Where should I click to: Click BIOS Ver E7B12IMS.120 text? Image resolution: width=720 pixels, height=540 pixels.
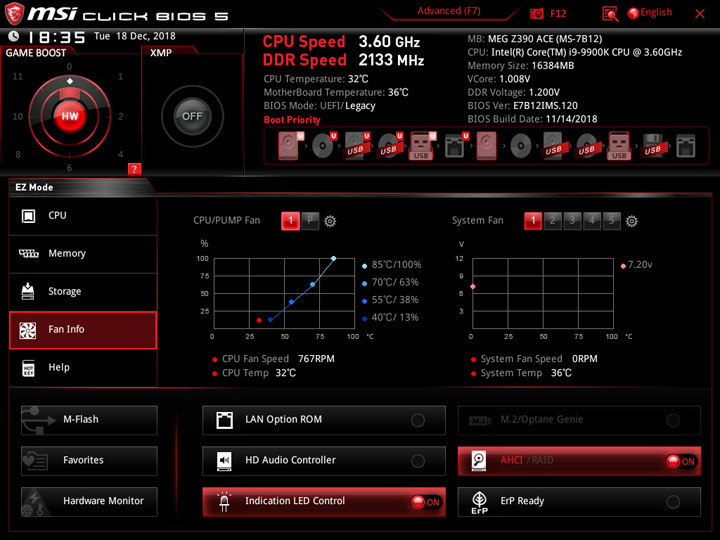523,106
